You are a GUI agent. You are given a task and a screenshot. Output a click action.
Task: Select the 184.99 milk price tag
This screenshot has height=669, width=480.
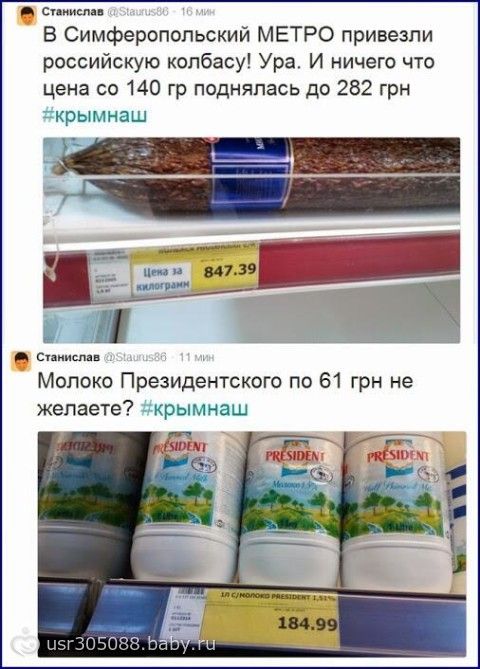[271, 619]
